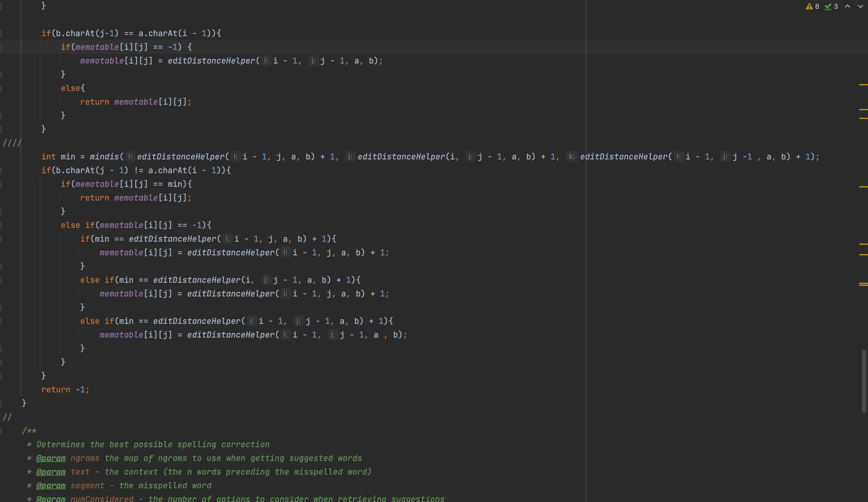Fold the 'if(b.charAt(j - 1) !=' block
The width and height of the screenshot is (868, 502).
[x=1, y=170]
